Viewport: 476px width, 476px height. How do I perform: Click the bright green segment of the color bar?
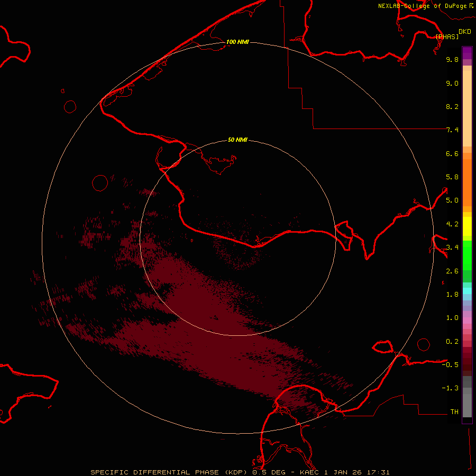point(467,255)
